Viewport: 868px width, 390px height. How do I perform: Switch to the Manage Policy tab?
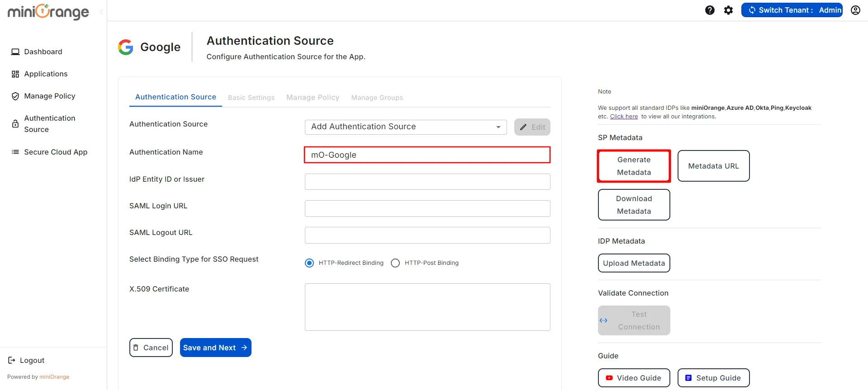pos(313,98)
